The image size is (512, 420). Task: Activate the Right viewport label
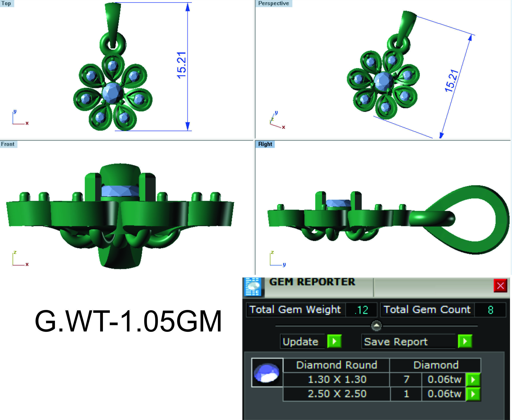[265, 144]
